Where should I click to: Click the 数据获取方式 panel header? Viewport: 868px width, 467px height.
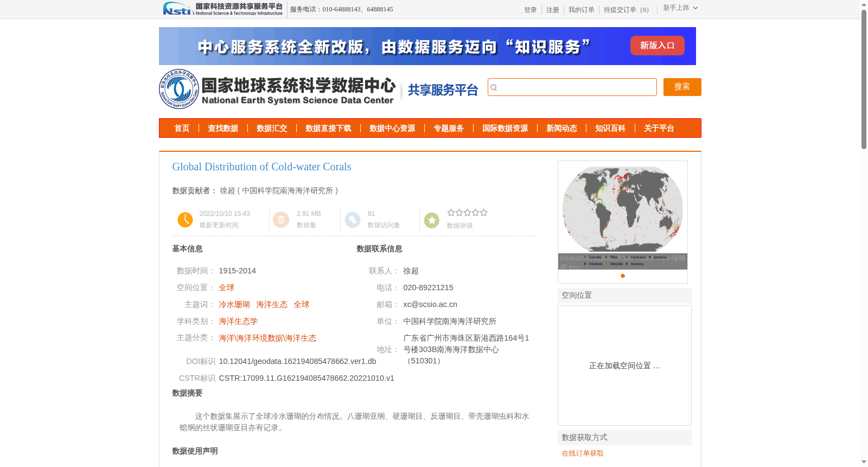(x=625, y=438)
